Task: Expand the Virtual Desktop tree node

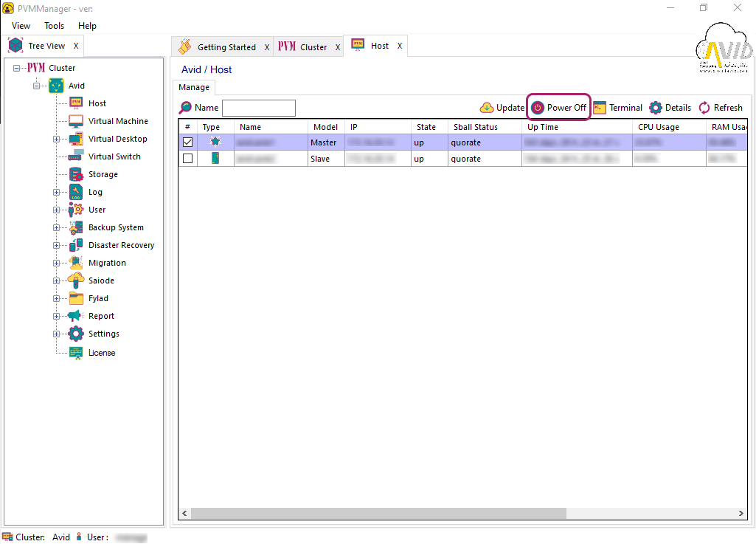Action: (56, 139)
